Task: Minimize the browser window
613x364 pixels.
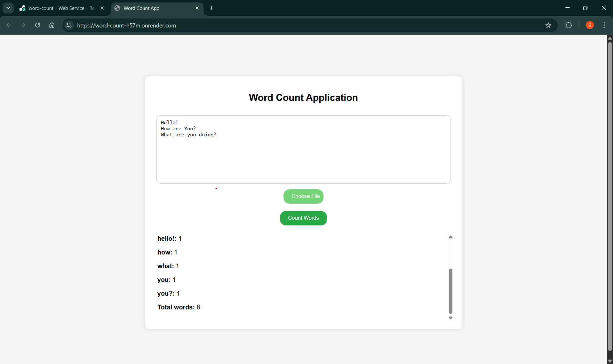Action: [567, 8]
